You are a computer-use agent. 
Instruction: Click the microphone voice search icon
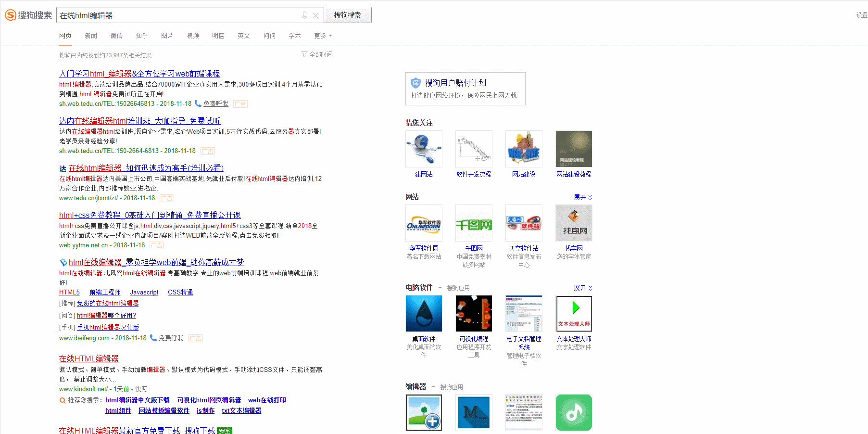pos(304,15)
